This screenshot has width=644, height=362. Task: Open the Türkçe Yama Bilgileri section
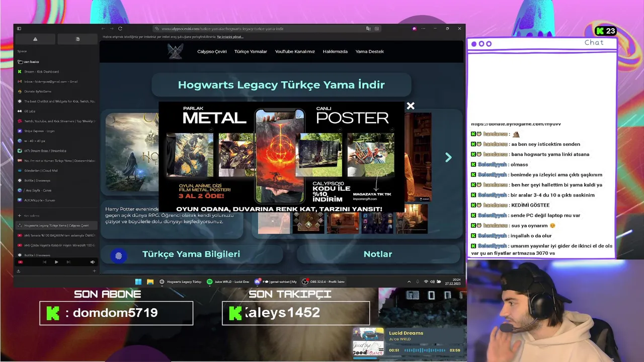point(191,254)
